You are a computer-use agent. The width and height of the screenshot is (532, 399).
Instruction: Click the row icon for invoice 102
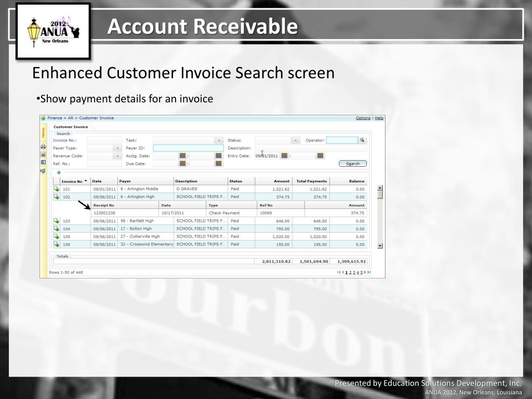tap(57, 197)
